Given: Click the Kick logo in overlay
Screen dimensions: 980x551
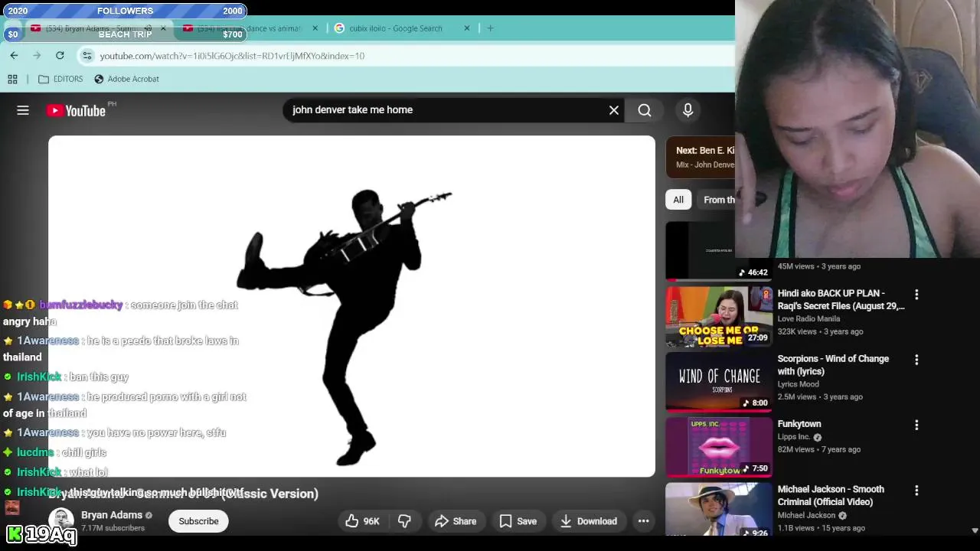Looking at the screenshot, I should (14, 534).
